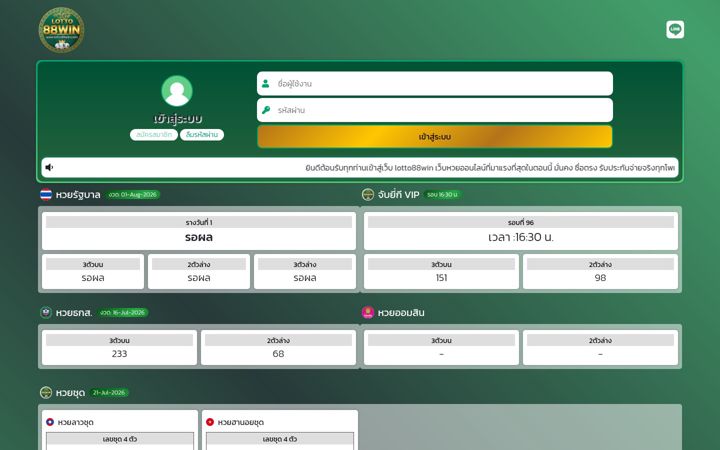This screenshot has width=720, height=450.
Task: Focus the ชื่อผู้ใช้งาน username field
Action: pyautogui.click(x=435, y=84)
